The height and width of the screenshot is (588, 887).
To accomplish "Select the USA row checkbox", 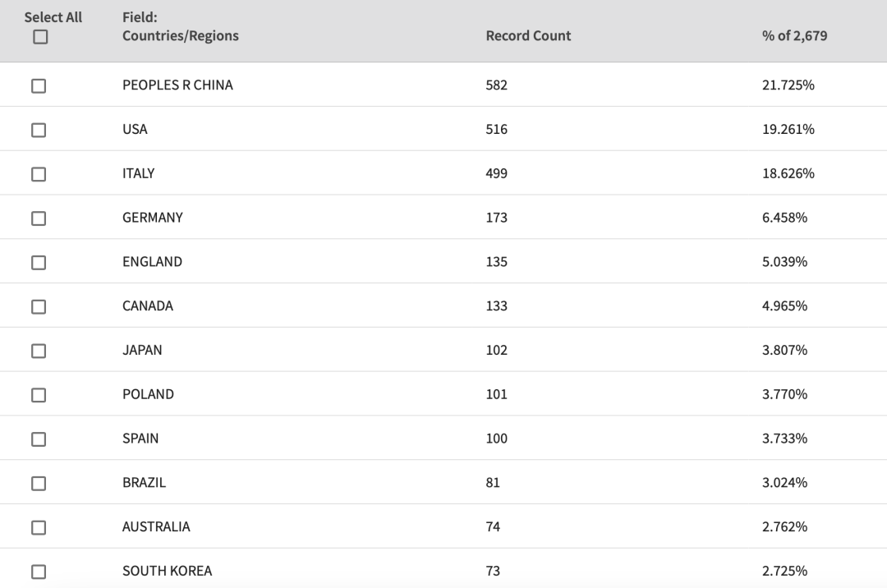I will tap(39, 130).
